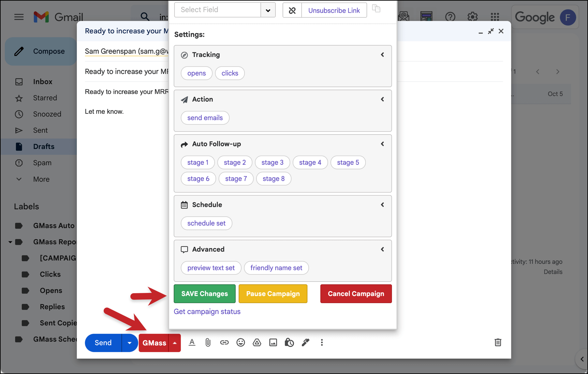Open the Gmail settings gear

coord(472,17)
